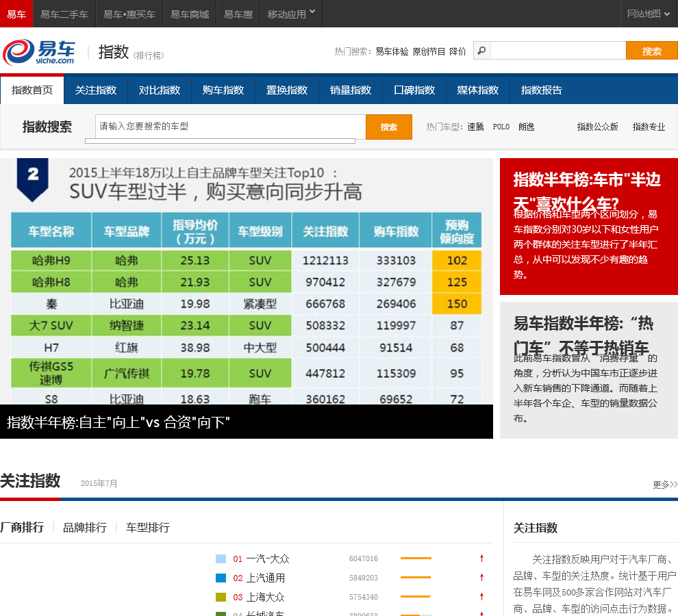
Task: Click the red up arrow beside 上汽通用
Action: (x=482, y=578)
